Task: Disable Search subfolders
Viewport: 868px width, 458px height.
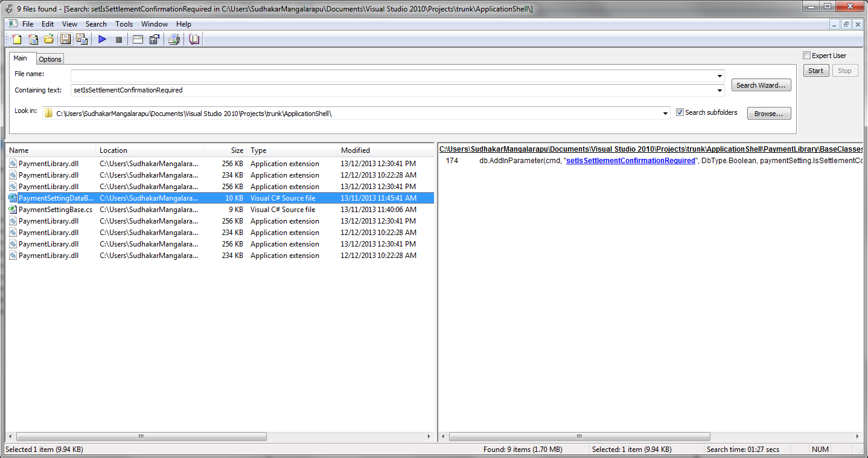Action: pos(680,112)
